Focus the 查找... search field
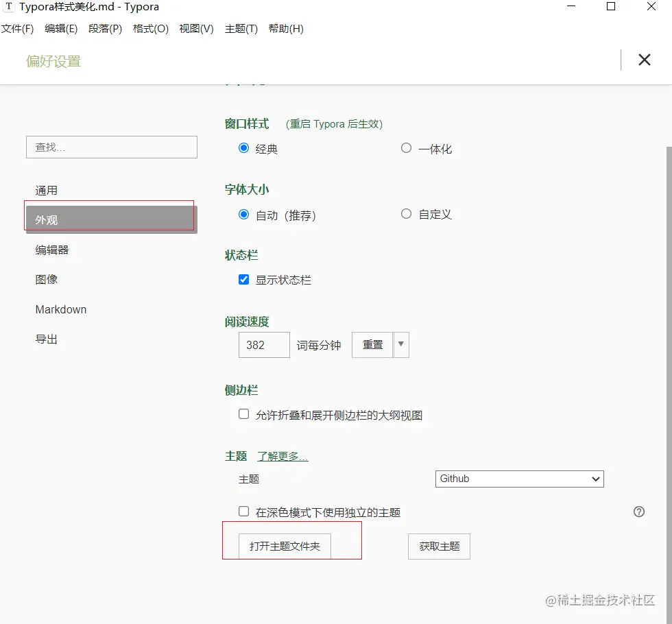The width and height of the screenshot is (672, 624). point(111,147)
